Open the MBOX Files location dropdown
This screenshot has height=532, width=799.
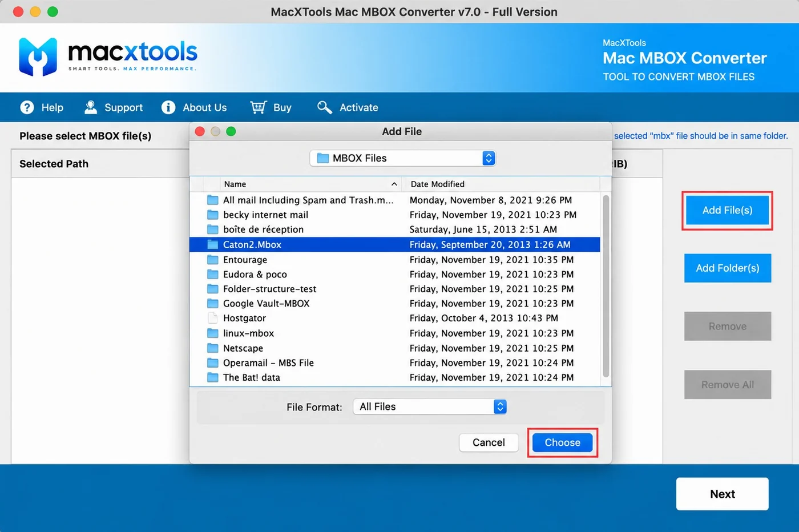[x=402, y=158]
